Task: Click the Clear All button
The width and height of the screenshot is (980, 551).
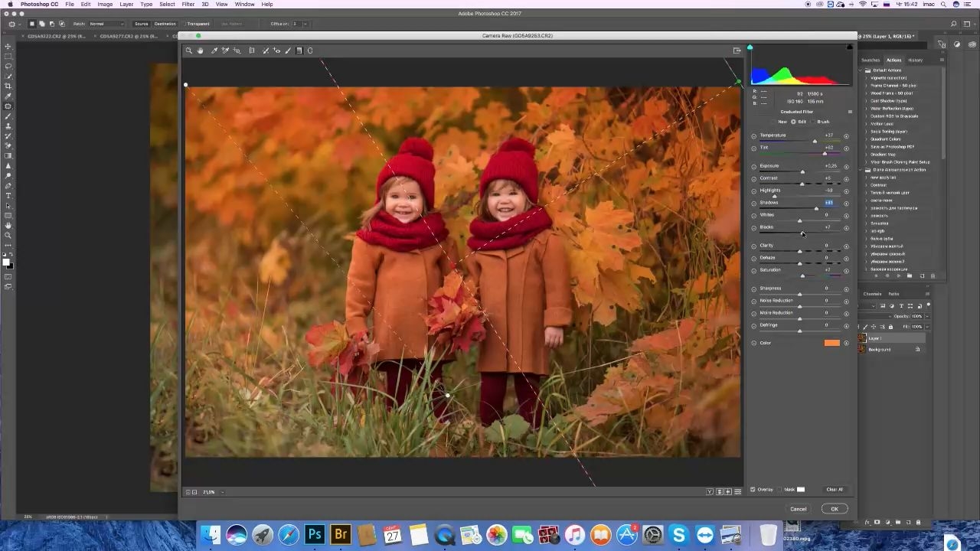Action: [835, 490]
